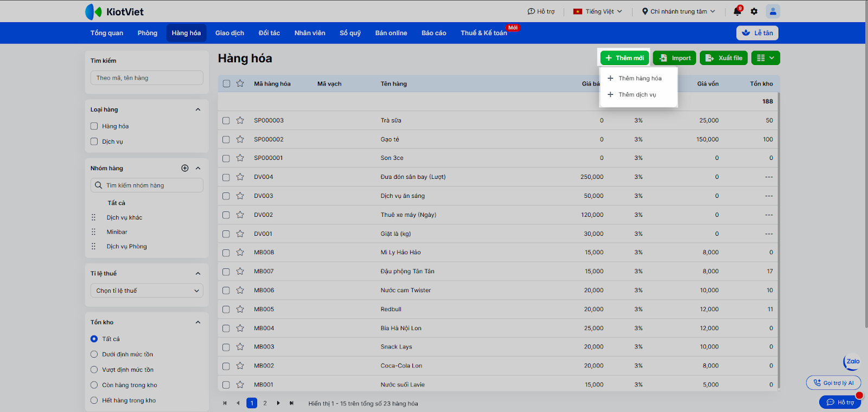
Task: Star the Gạo tẻ row
Action: coord(240,139)
